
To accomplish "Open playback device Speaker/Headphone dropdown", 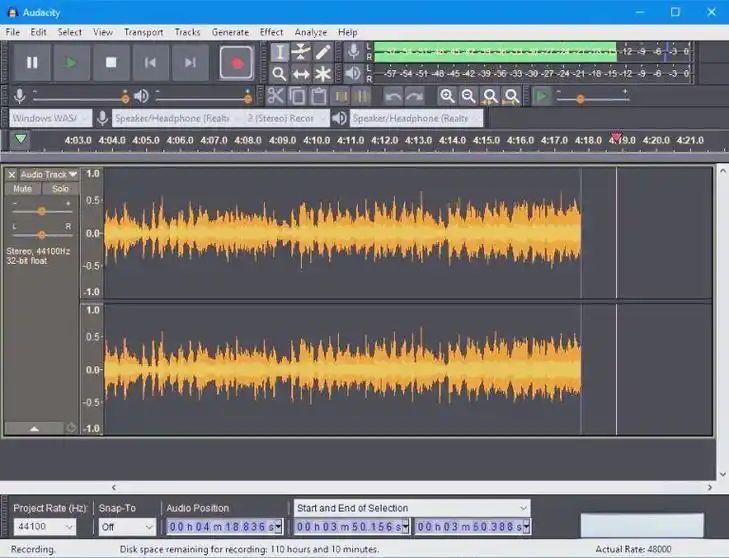I will [x=416, y=118].
